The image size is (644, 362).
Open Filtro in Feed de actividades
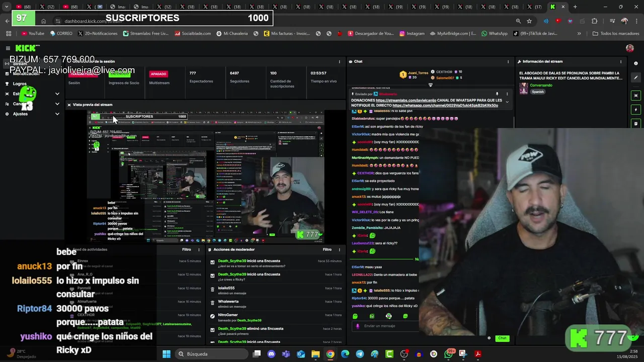[187, 249]
